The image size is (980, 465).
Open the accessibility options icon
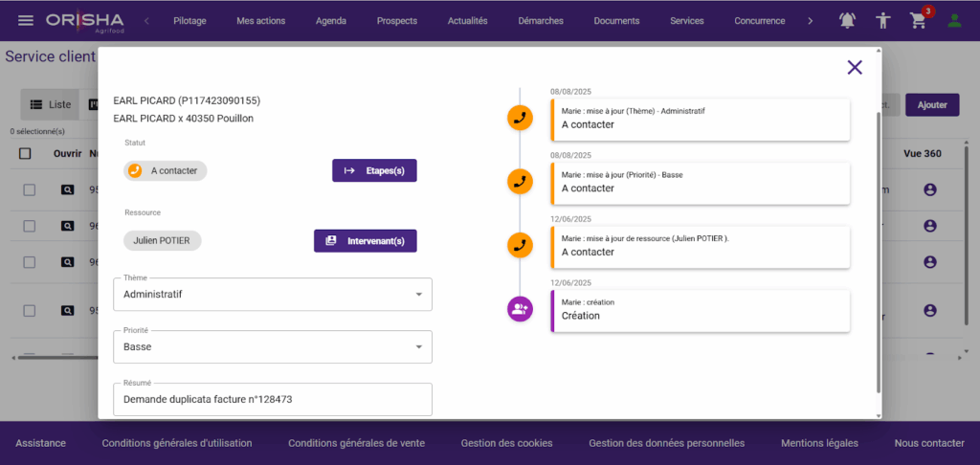883,20
